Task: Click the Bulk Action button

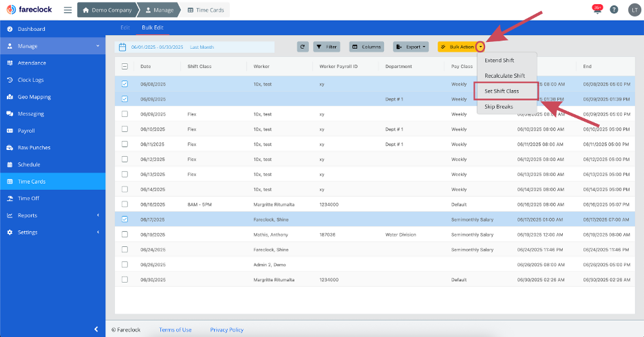Action: [457, 47]
